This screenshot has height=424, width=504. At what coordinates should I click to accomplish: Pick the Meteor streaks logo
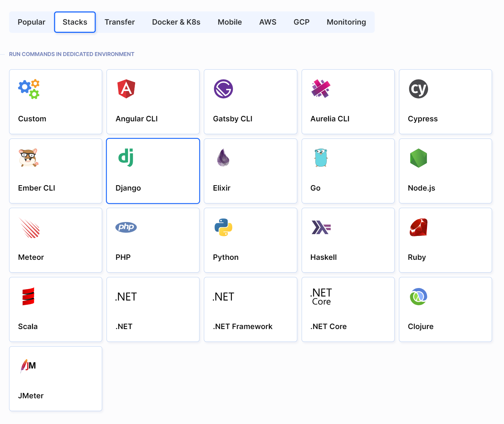pyautogui.click(x=29, y=228)
